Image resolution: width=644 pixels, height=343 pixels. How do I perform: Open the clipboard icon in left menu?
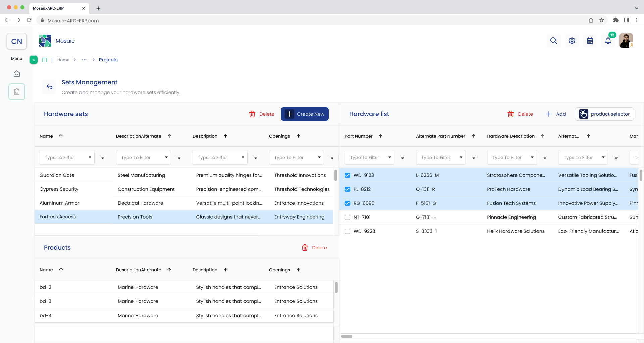17,92
